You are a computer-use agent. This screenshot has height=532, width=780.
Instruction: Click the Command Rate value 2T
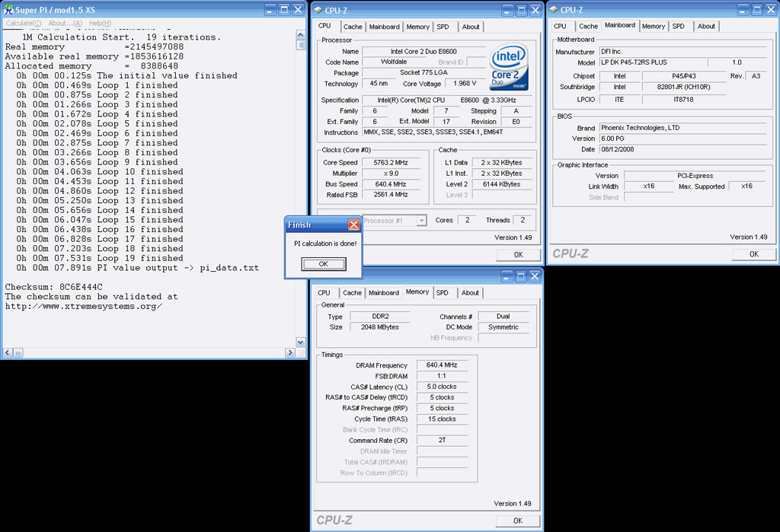(442, 441)
